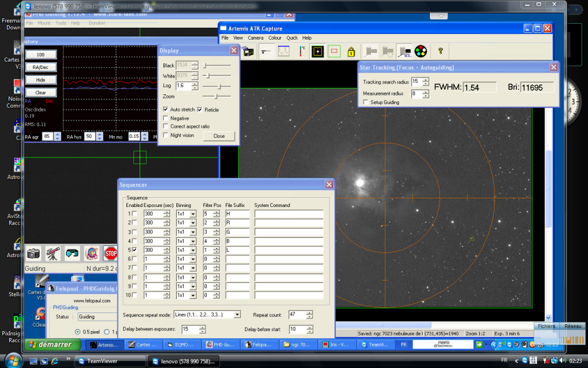This screenshot has width=588, height=368.
Task: Open the Colour menu in Artemis
Action: point(275,38)
